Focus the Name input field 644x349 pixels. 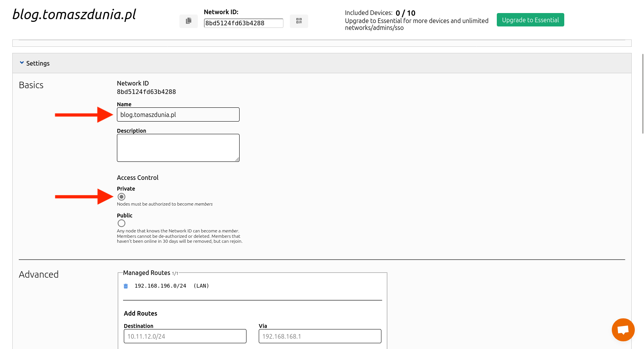[x=178, y=115]
